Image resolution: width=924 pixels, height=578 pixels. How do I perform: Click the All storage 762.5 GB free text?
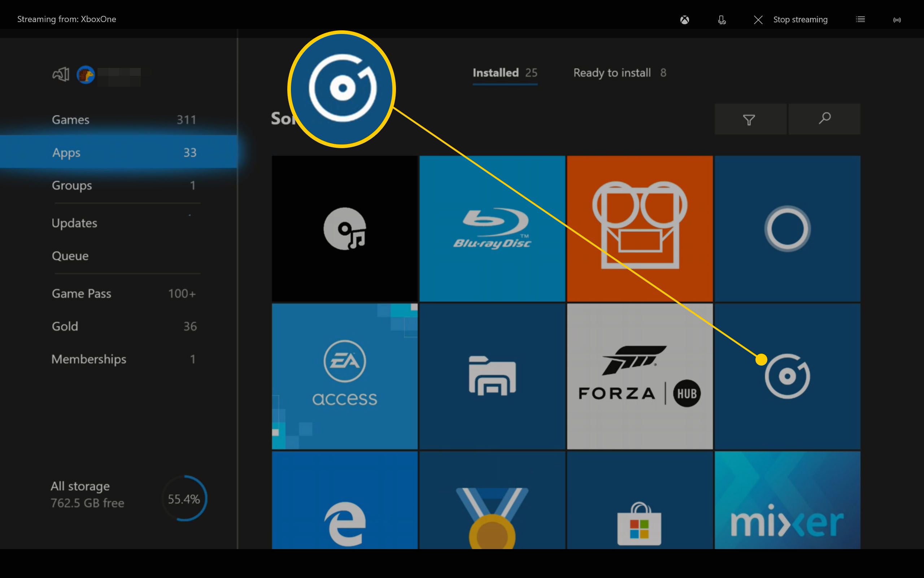87,495
